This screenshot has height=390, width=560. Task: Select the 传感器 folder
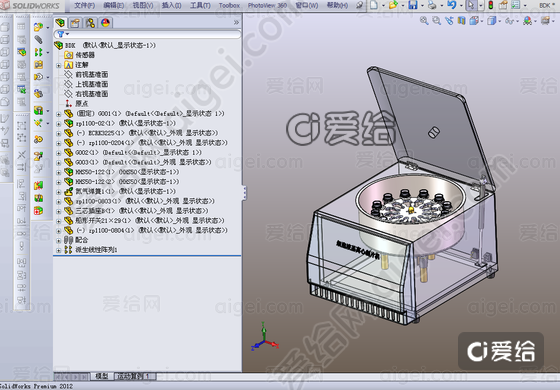tap(85, 55)
